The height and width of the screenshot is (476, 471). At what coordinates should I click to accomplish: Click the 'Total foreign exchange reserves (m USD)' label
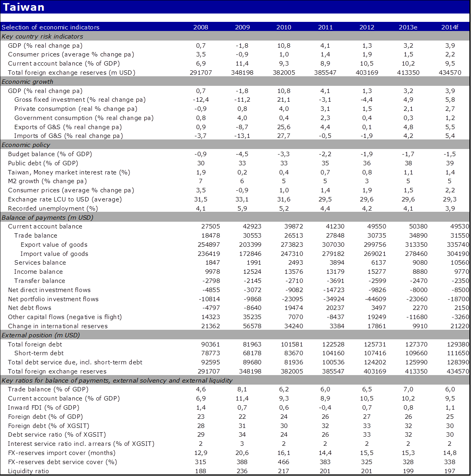[x=72, y=73]
